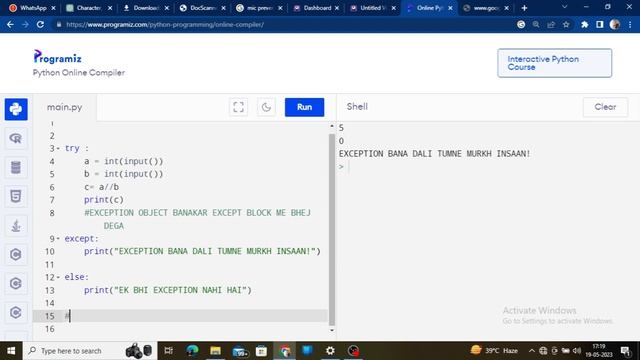Close the Dashboard browser tab

337,8
